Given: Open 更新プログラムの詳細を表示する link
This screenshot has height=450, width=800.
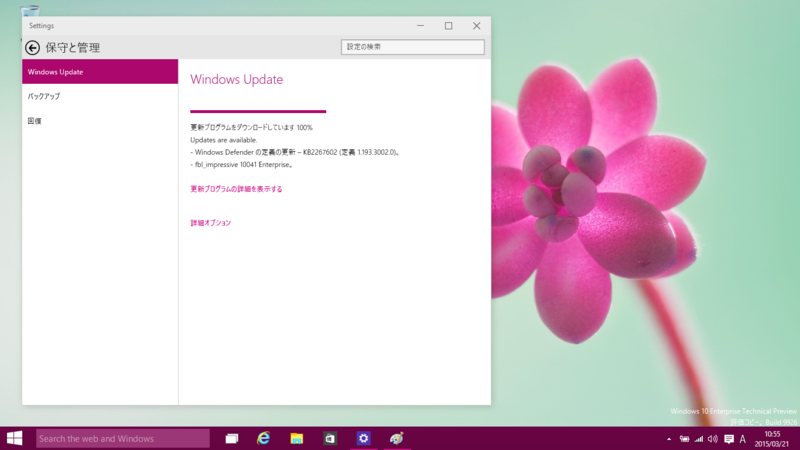Looking at the screenshot, I should tap(236, 189).
